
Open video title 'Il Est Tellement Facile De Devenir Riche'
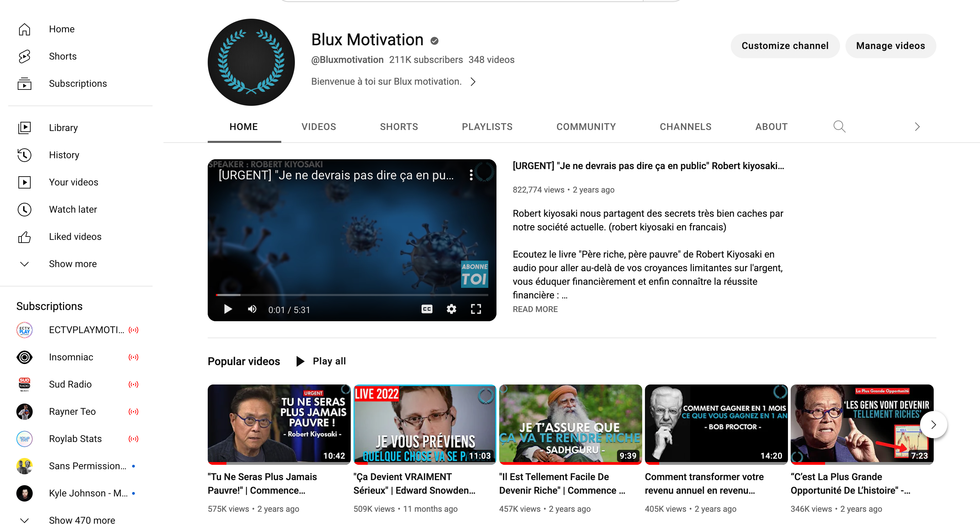562,484
